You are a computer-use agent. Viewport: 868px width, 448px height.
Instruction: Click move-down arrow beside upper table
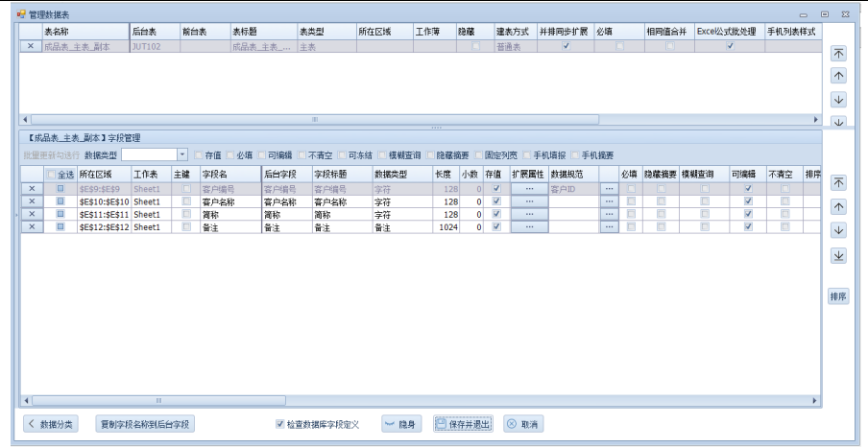click(838, 100)
